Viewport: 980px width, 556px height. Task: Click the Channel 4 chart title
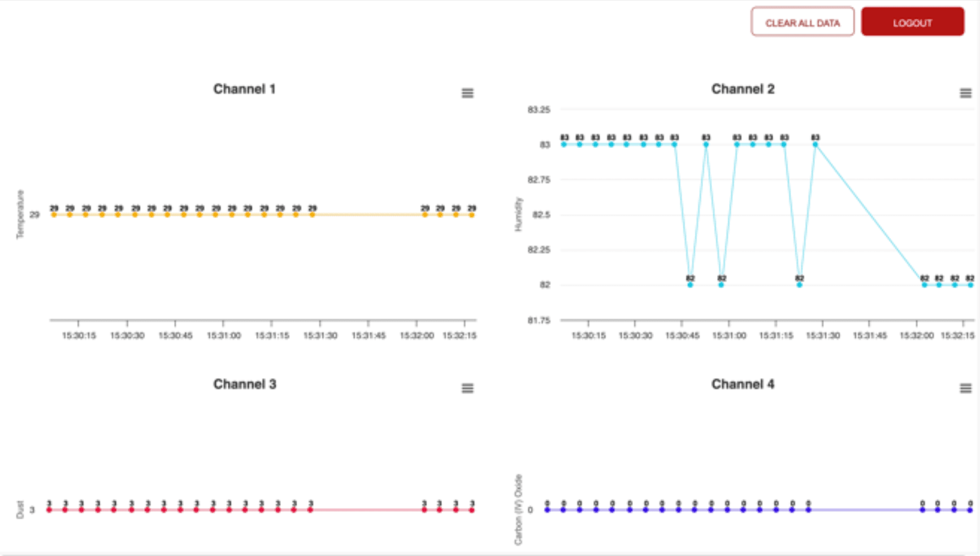point(743,384)
